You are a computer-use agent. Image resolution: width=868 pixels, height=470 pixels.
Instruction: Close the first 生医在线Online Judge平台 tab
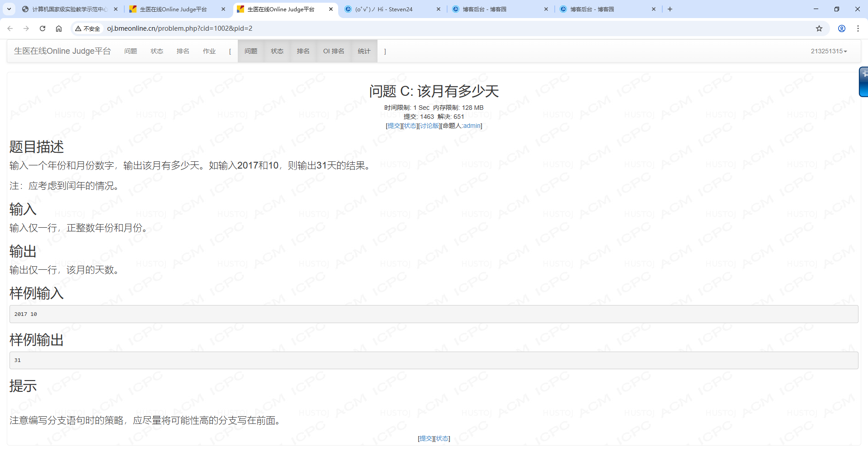[223, 9]
